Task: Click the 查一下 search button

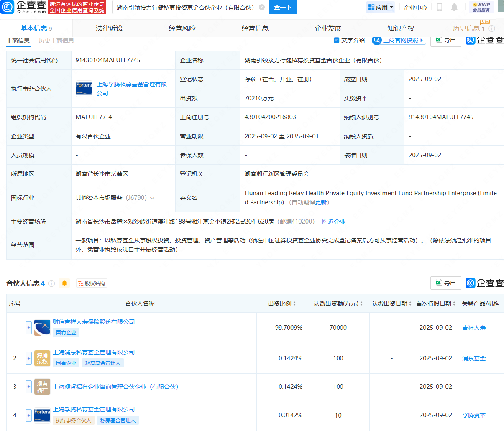Action: coord(282,7)
